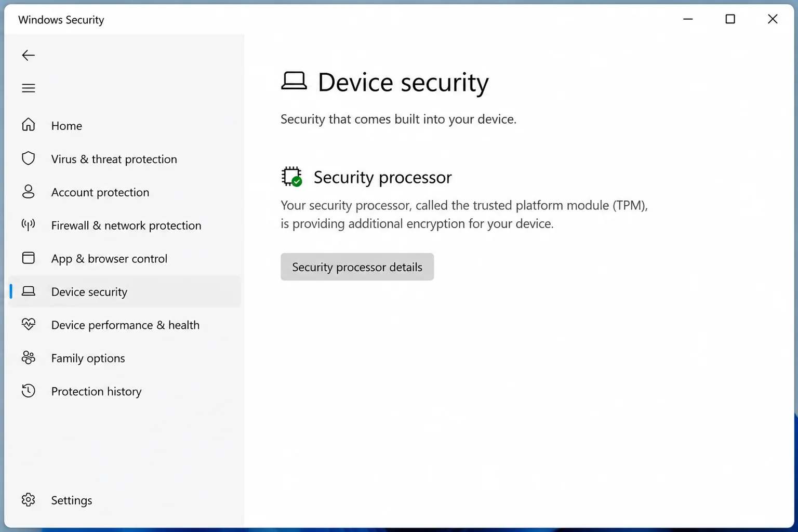Click the back arrow icon
This screenshot has width=798, height=532.
[x=29, y=55]
